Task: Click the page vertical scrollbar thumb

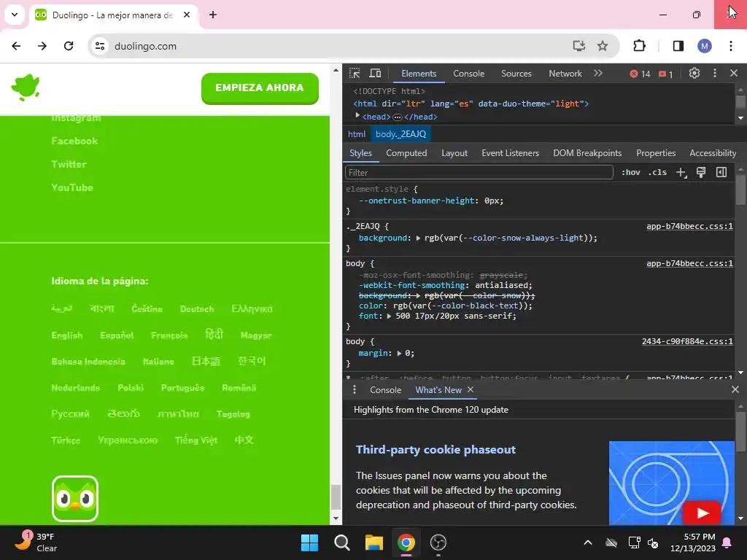Action: tap(336, 497)
